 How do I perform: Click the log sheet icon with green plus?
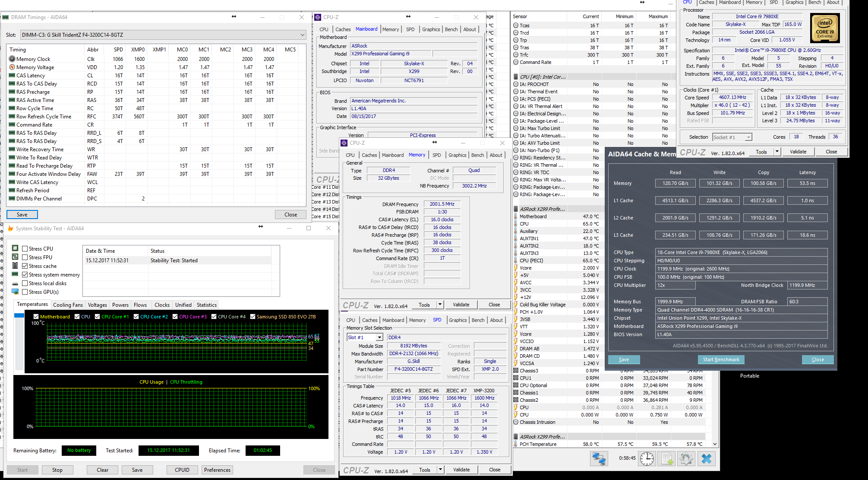(x=666, y=458)
